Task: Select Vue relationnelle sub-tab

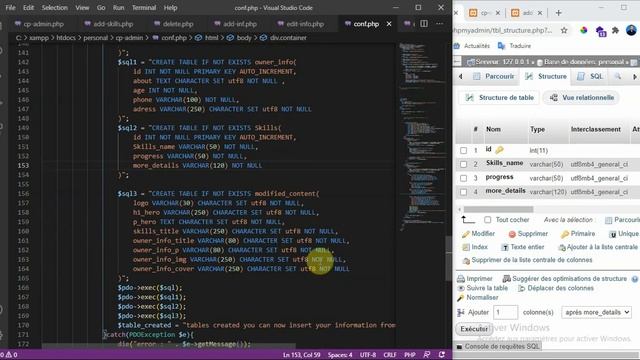Action: (x=581, y=98)
